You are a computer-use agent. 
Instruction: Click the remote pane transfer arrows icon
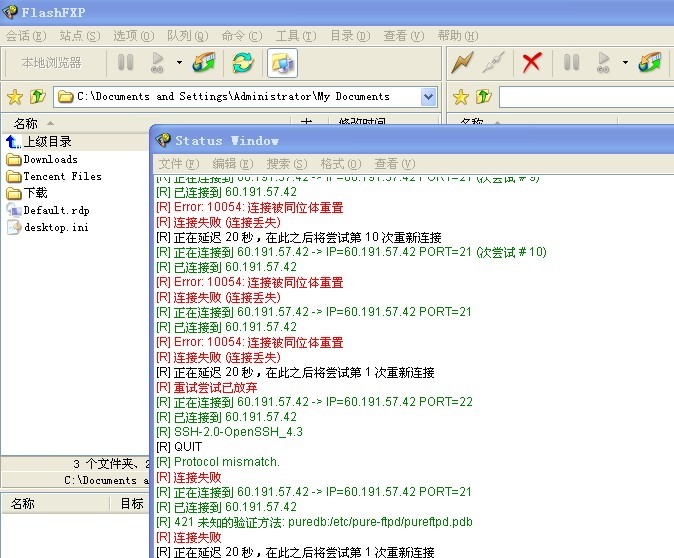click(649, 62)
